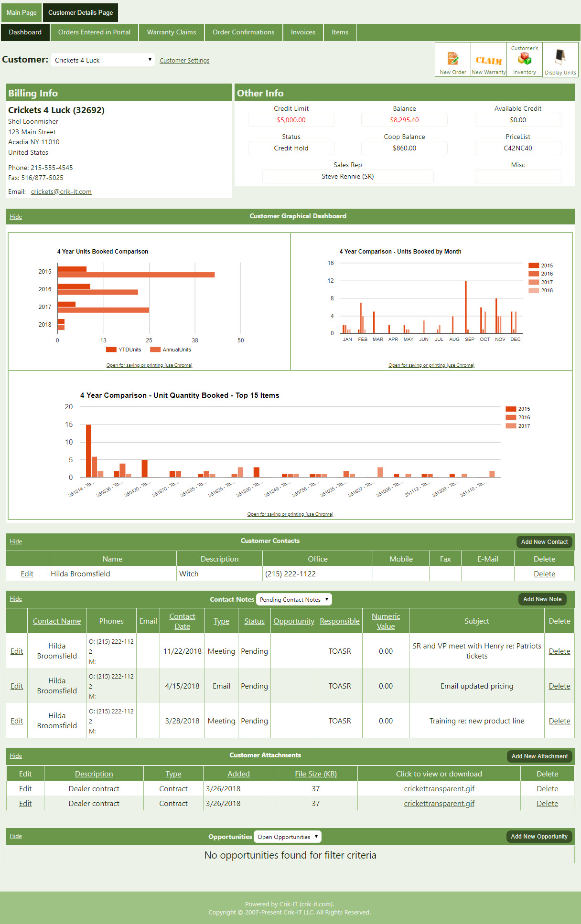The height and width of the screenshot is (924, 581).
Task: Sort notes by Type column
Action: (x=221, y=621)
